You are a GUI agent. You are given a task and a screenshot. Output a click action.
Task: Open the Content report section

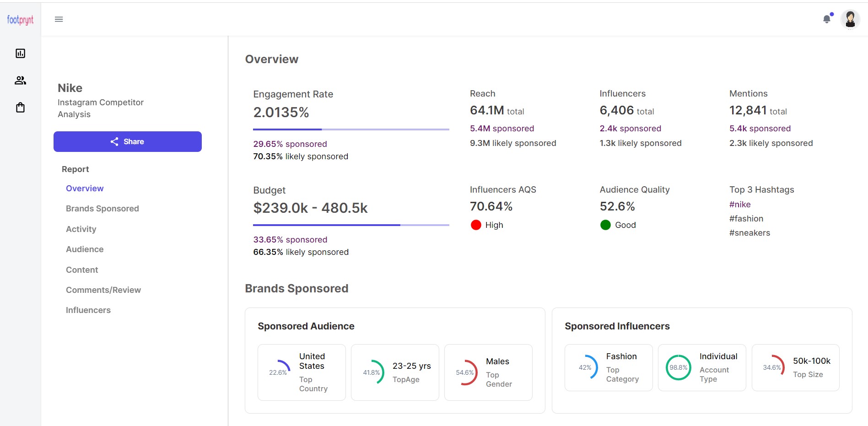coord(82,270)
